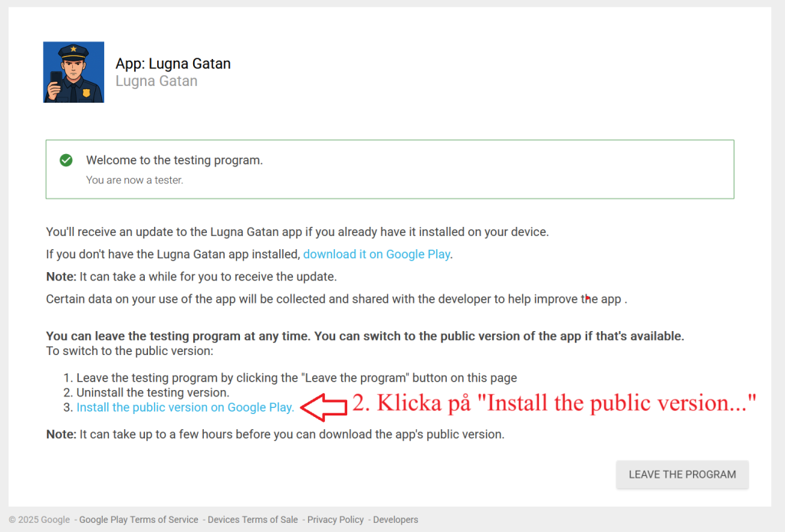
Task: Click the "Certain data on your use" paragraph
Action: click(x=336, y=299)
